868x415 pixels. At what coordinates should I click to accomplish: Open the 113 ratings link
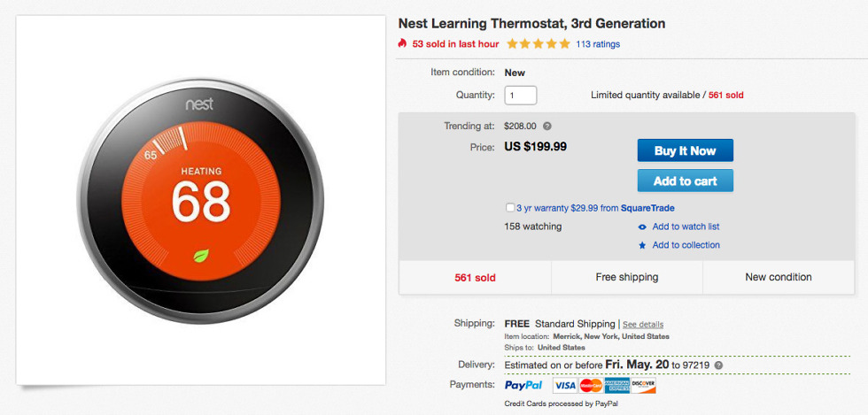coord(598,44)
